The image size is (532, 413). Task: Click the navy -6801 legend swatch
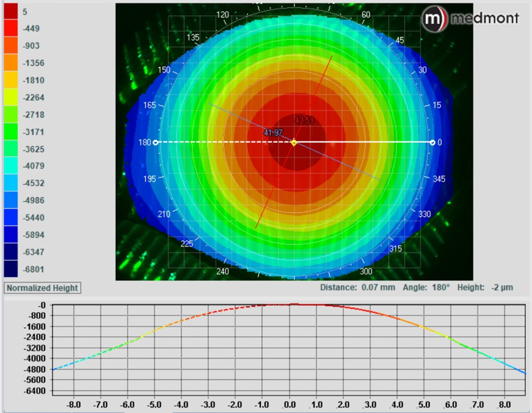pyautogui.click(x=11, y=269)
